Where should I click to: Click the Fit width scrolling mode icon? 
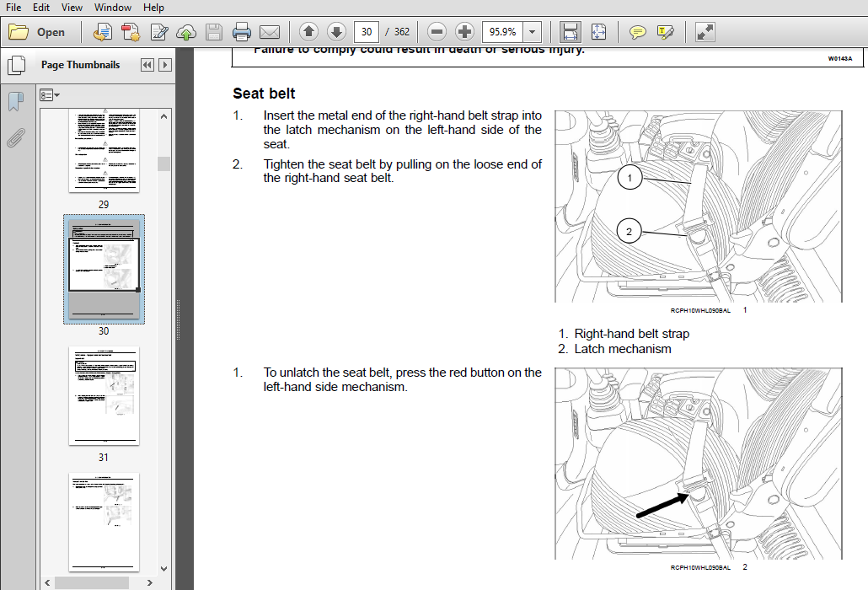(571, 32)
